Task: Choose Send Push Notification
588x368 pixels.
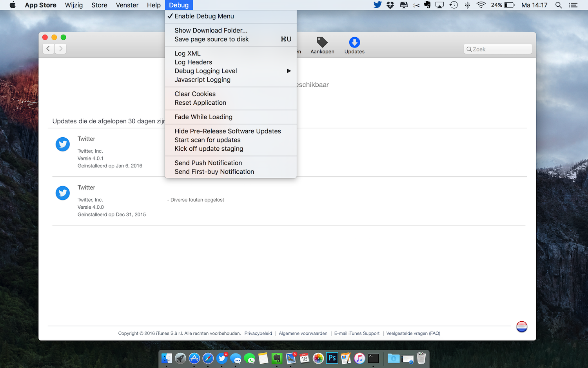Action: point(231,163)
